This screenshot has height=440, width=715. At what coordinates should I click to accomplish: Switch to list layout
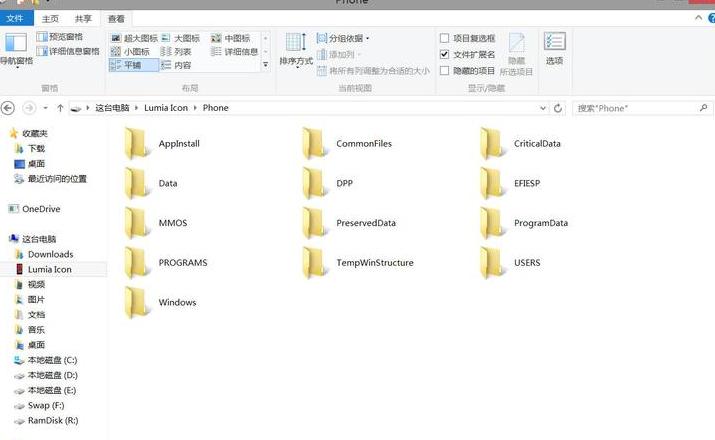(x=176, y=52)
